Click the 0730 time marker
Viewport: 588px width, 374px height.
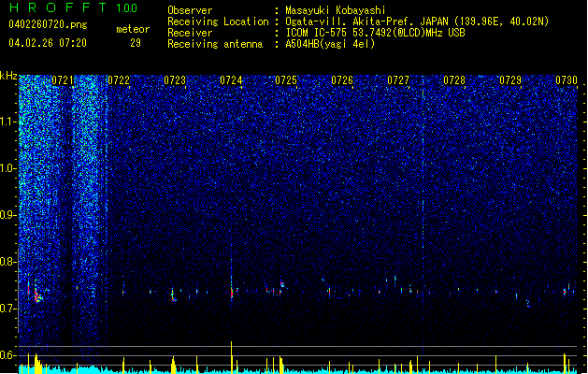[566, 80]
